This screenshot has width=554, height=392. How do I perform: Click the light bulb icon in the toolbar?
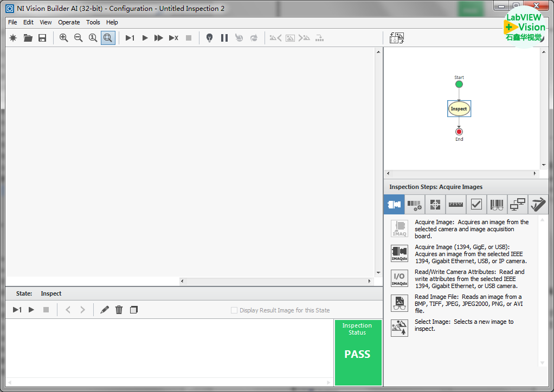point(210,38)
